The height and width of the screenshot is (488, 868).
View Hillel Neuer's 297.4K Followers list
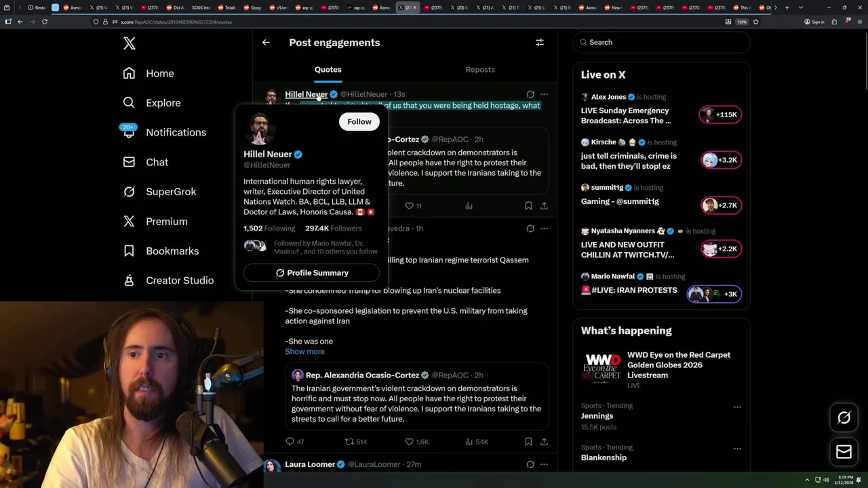click(333, 228)
